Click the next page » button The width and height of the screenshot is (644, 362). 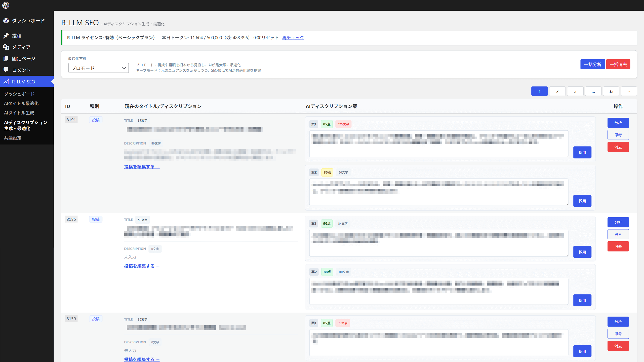point(629,91)
